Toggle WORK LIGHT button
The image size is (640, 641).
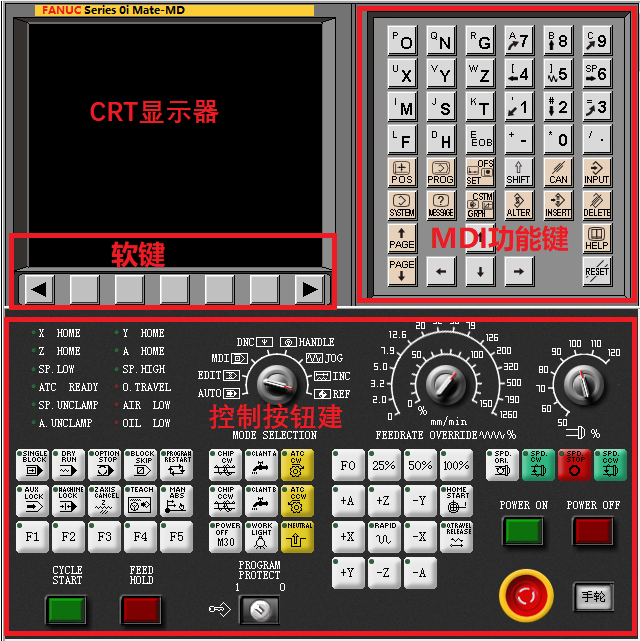click(x=261, y=537)
